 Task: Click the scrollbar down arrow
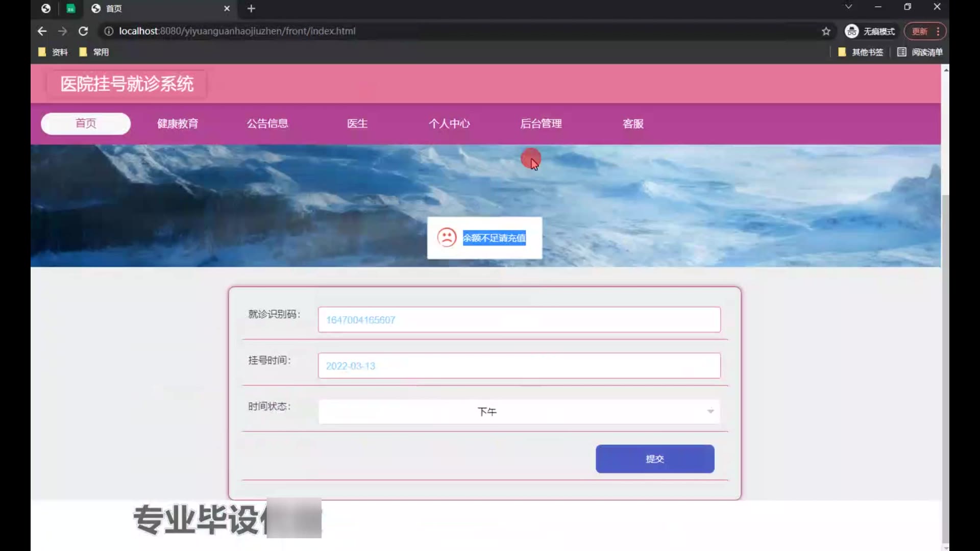point(946,547)
